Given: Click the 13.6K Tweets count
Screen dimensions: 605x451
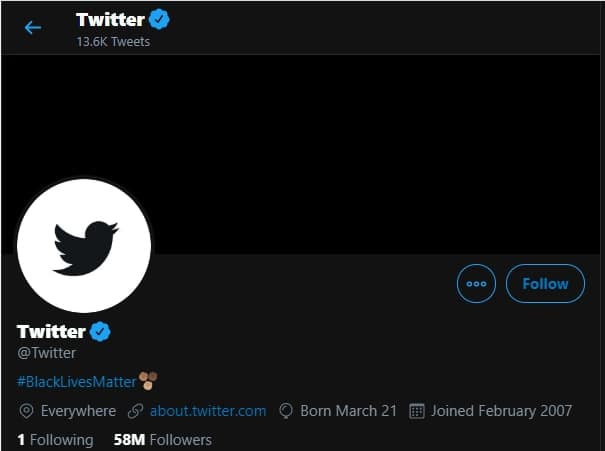Looking at the screenshot, I should click(x=113, y=42).
